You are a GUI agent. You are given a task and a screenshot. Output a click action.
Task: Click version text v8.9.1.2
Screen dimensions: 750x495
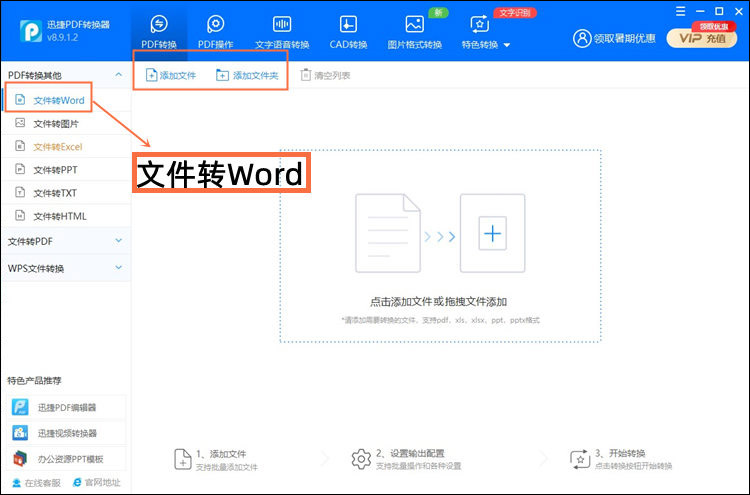point(62,37)
